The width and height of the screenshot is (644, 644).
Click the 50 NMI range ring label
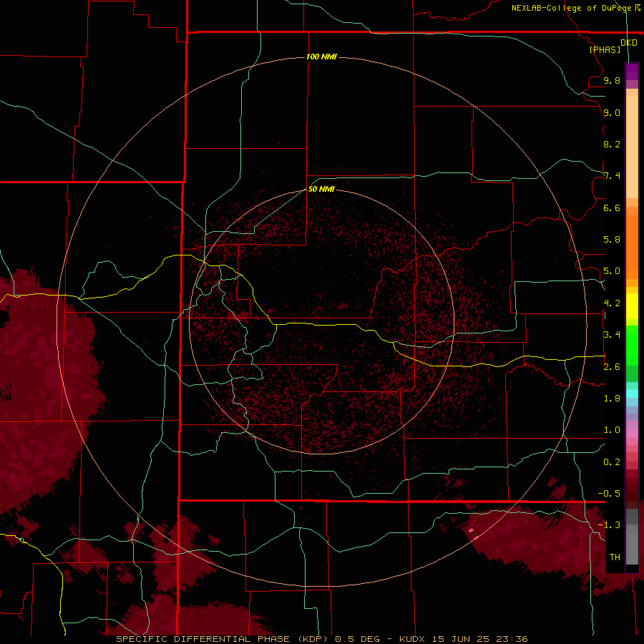(321, 189)
